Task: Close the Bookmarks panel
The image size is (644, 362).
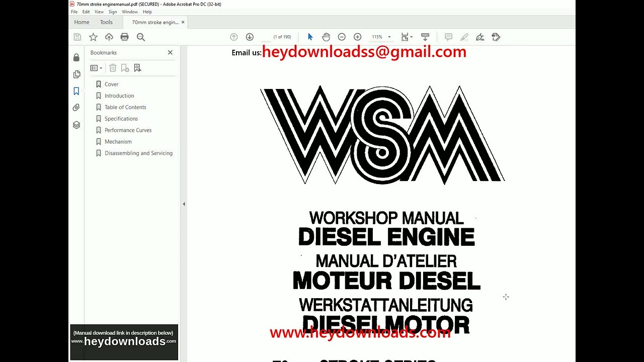Action: tap(170, 52)
